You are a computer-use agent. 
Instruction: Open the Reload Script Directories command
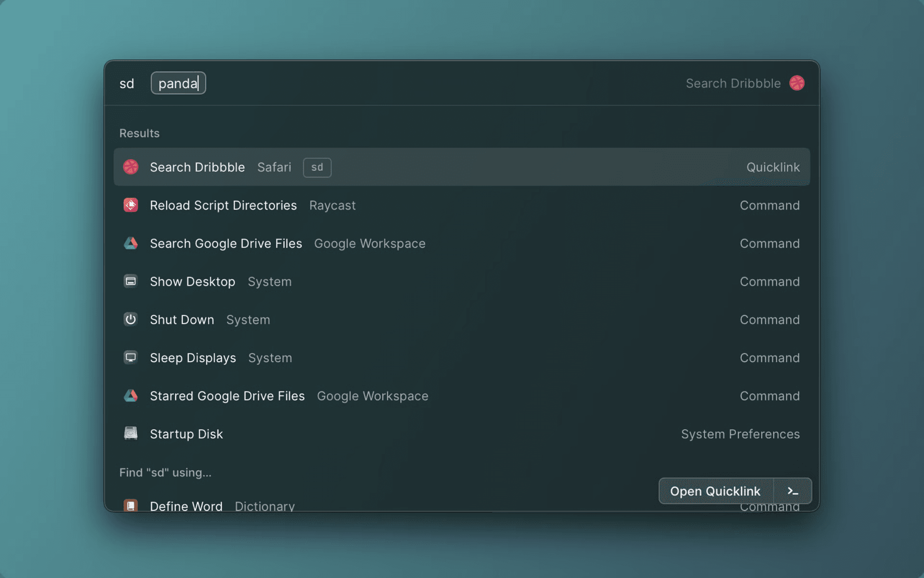[x=223, y=205]
